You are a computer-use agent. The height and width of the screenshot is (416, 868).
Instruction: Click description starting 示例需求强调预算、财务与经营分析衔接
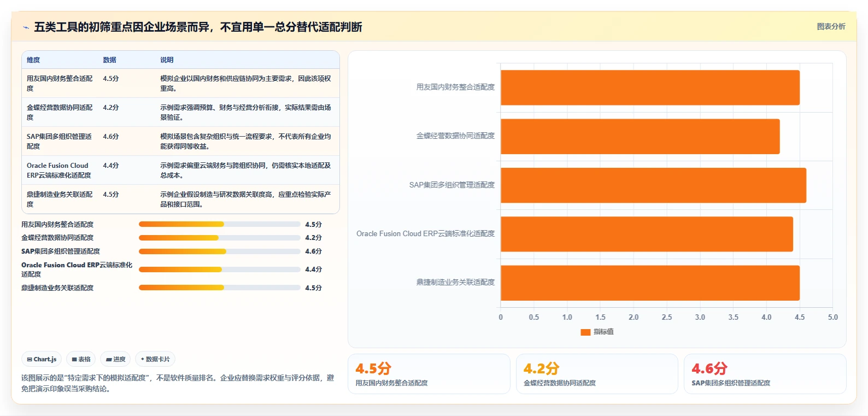(245, 112)
